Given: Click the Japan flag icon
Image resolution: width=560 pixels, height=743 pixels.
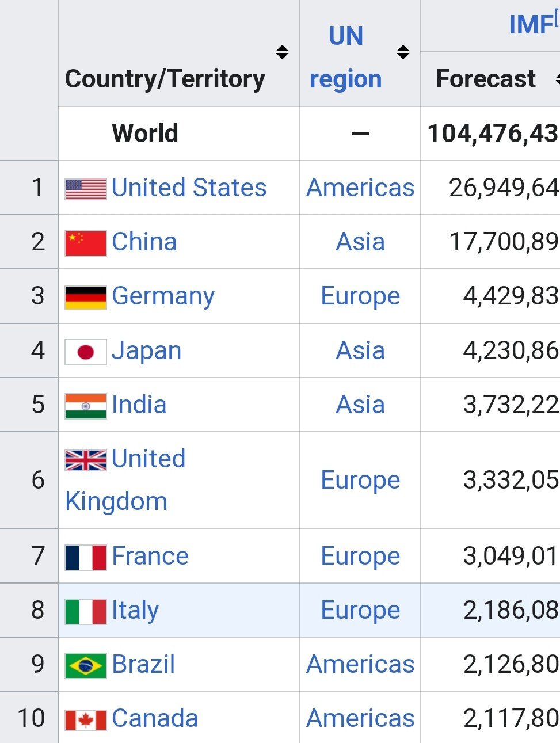Looking at the screenshot, I should coord(85,352).
